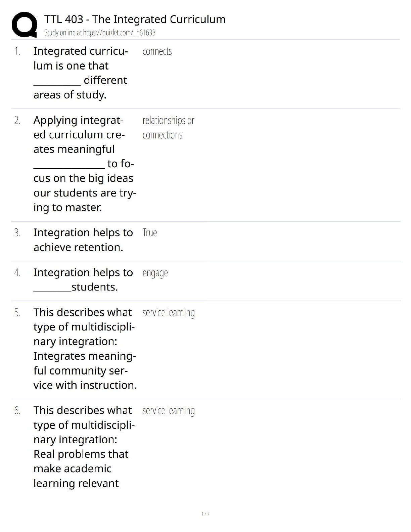Click the page number at the bottom
The image size is (411, 532).
(x=205, y=514)
